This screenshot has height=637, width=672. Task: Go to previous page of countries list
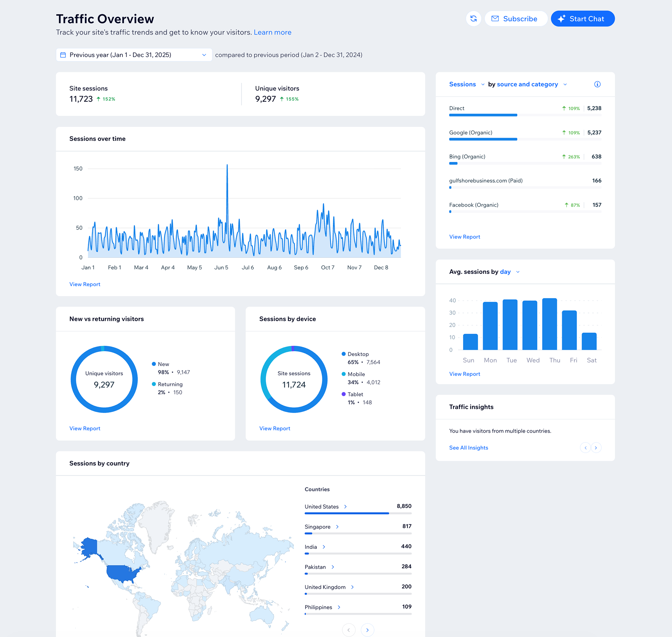[349, 630]
